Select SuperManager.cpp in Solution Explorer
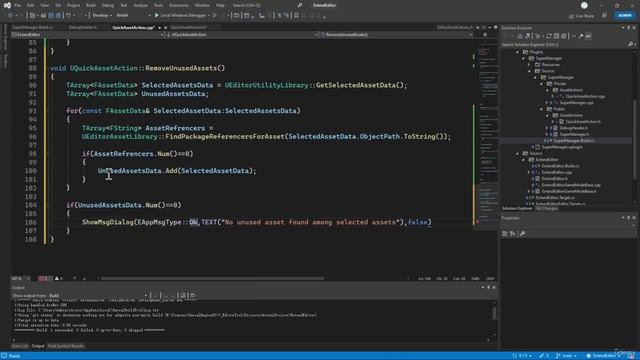640x360 pixels. pos(576,103)
